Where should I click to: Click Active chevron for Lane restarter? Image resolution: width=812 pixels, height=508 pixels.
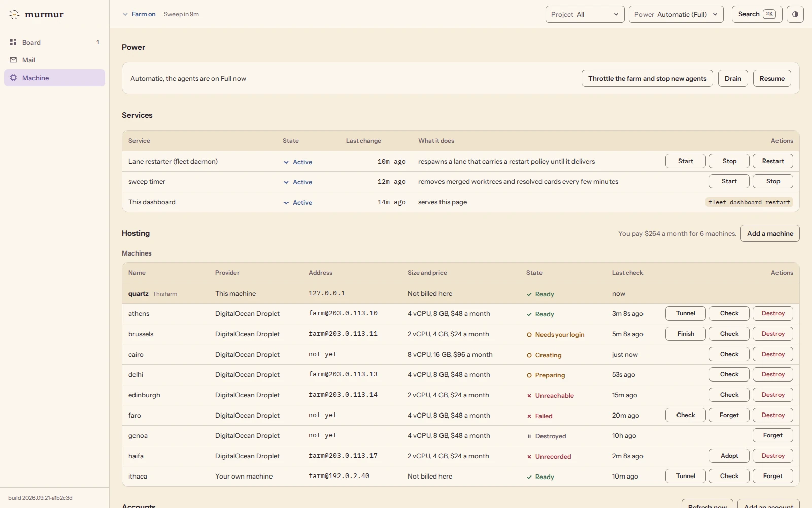point(286,162)
